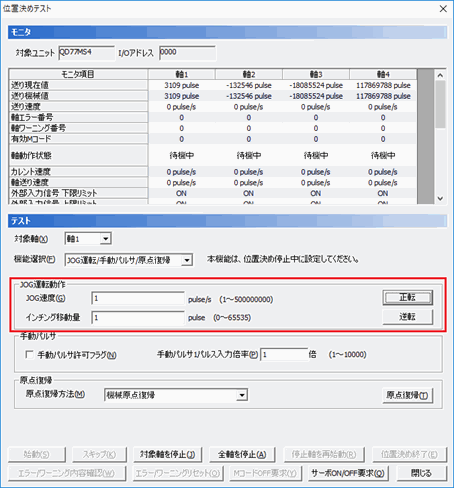
Task: Click the 原点復帰(T) button
Action: (407, 395)
